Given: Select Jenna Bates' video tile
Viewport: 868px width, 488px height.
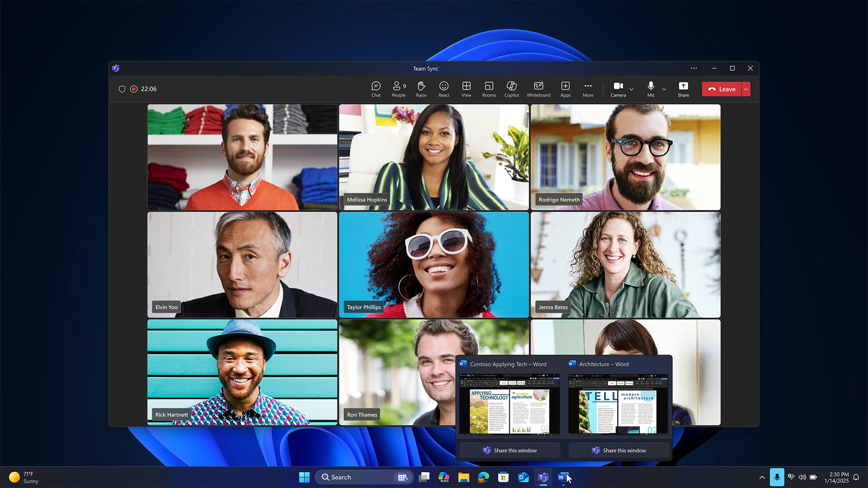Looking at the screenshot, I should click(626, 265).
